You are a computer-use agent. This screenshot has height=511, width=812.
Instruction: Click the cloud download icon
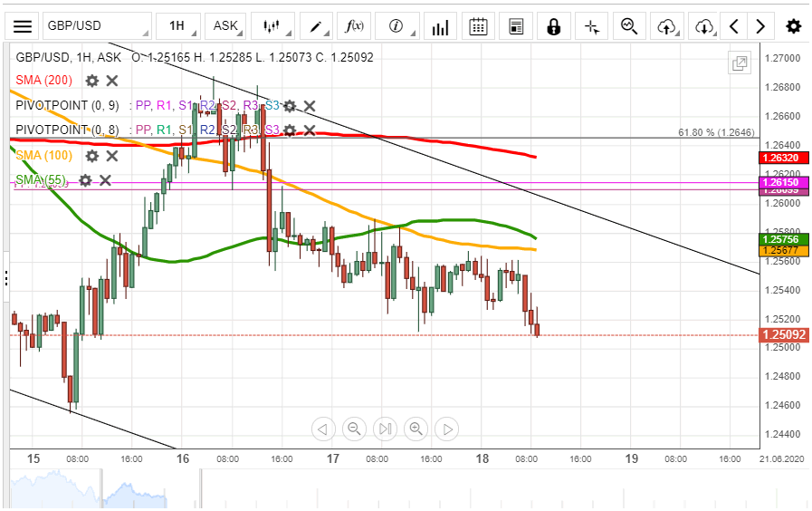tap(703, 26)
